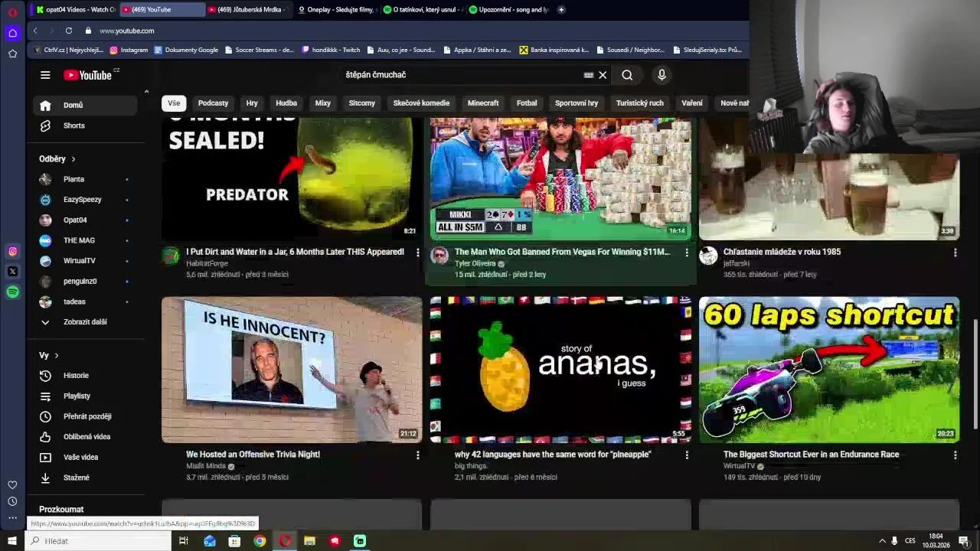The width and height of the screenshot is (980, 551).
Task: Reload the page with the browser refresh icon
Action: coord(69,31)
